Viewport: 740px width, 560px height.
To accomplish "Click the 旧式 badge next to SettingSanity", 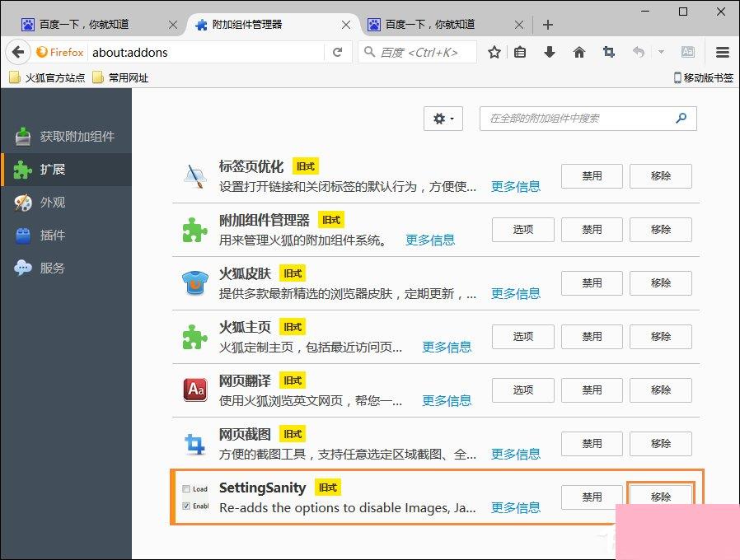I will point(327,488).
